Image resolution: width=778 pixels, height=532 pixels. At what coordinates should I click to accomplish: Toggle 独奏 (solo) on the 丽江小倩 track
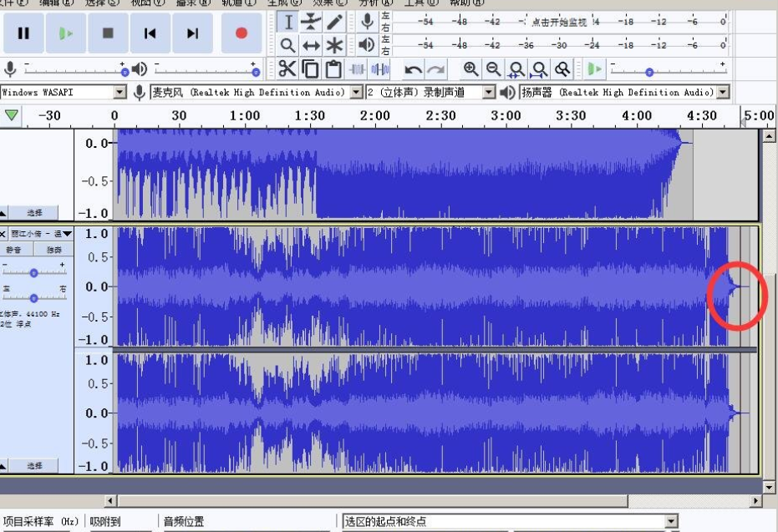coord(54,250)
